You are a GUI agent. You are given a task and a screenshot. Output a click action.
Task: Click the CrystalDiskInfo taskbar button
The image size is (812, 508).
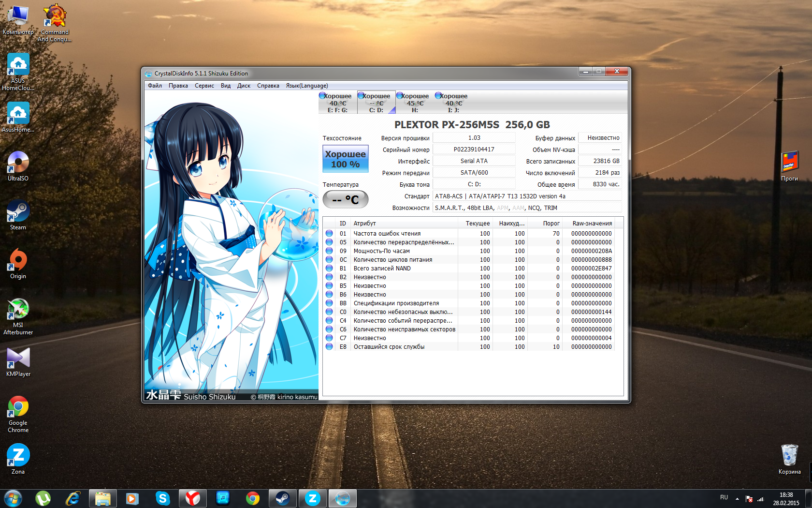click(343, 498)
